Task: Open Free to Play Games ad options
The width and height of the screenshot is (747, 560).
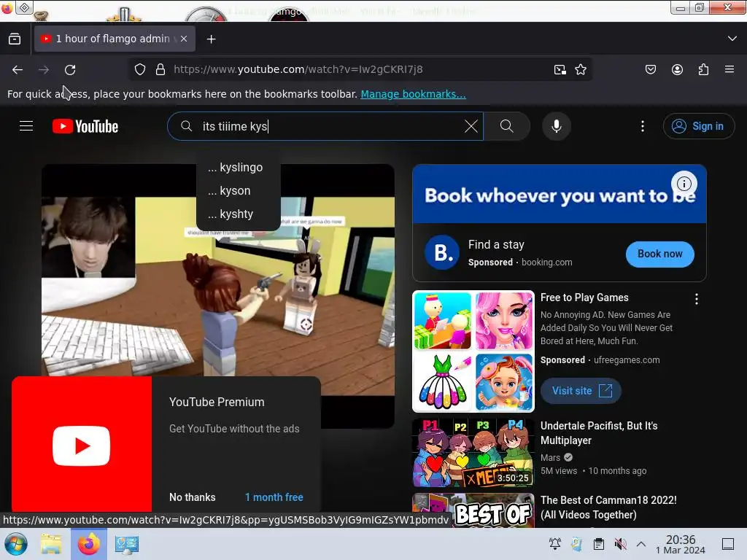Action: [697, 299]
